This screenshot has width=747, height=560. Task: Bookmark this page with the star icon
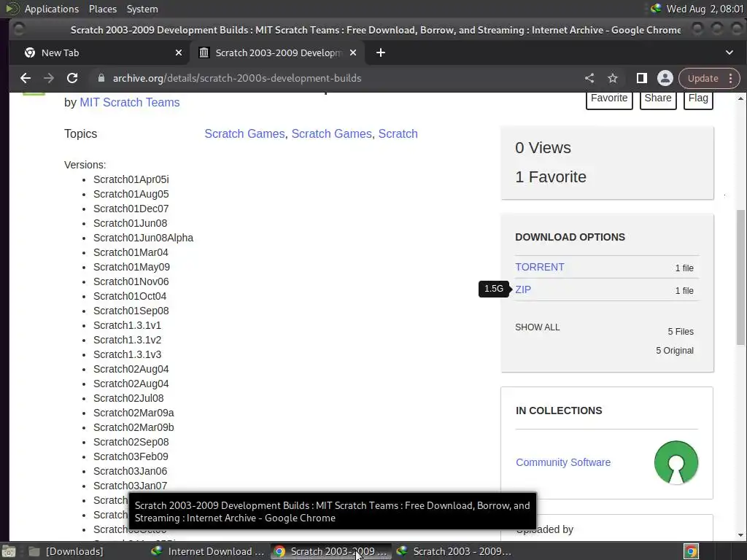point(613,78)
